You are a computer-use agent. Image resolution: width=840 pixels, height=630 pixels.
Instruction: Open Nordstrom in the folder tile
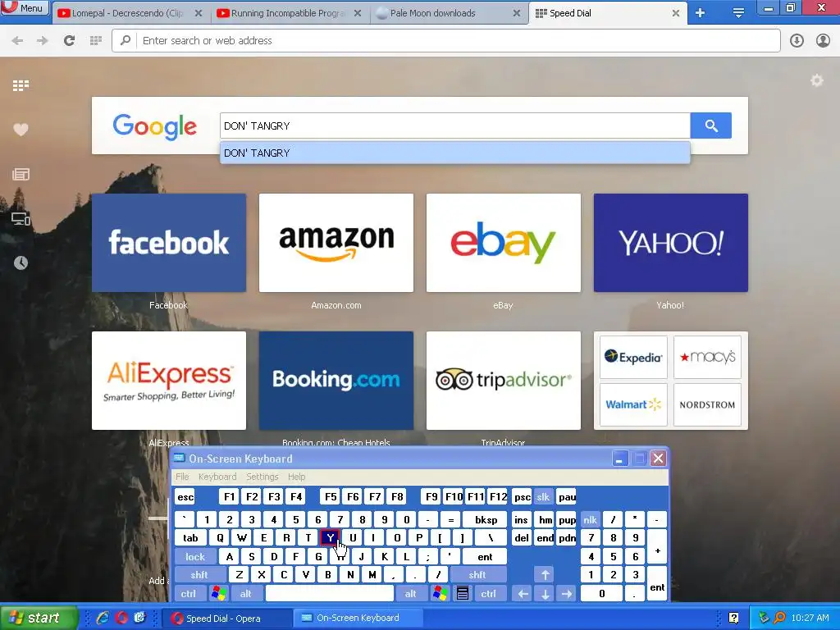coord(707,404)
